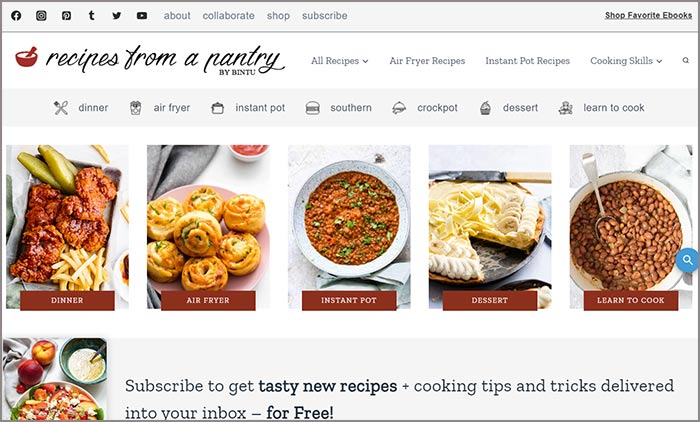Open the Air Fryer Recipes menu item
The image size is (700, 422).
coord(427,61)
